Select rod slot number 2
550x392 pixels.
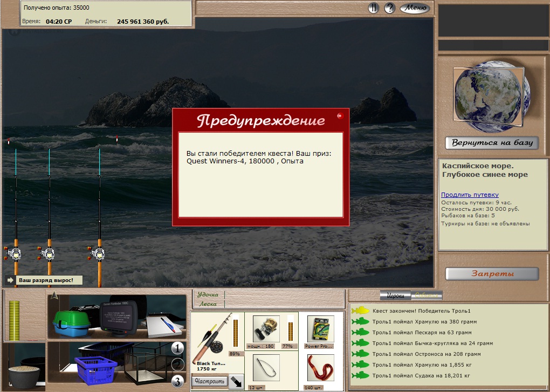177,365
